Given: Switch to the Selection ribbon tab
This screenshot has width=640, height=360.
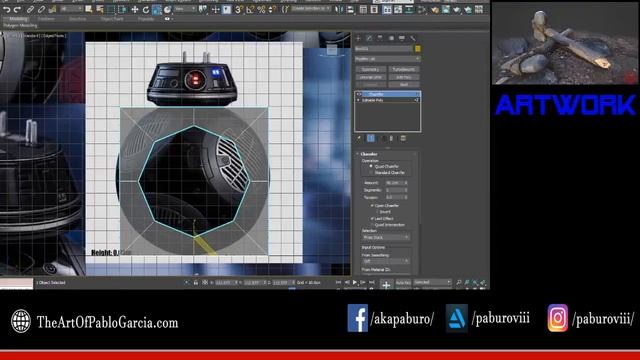Looking at the screenshot, I should 78,19.
